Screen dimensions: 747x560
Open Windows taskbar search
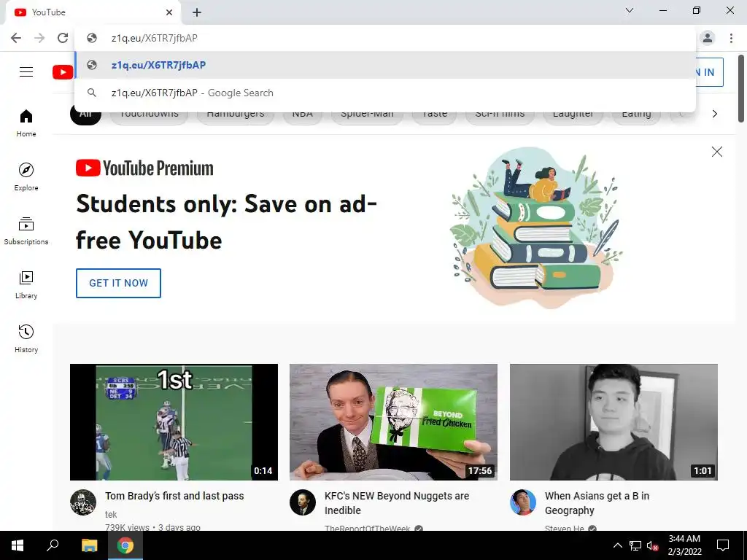point(53,545)
